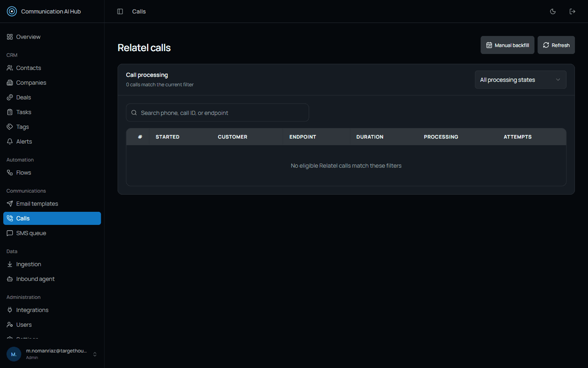Click the logout icon in header
588x368 pixels.
(572, 11)
